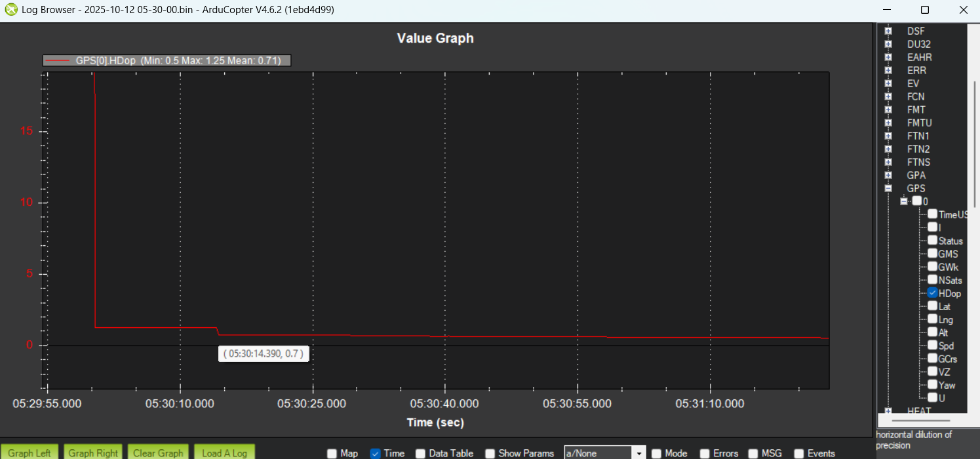Tick the Map checkbox
The width and height of the screenshot is (980, 459).
click(332, 453)
